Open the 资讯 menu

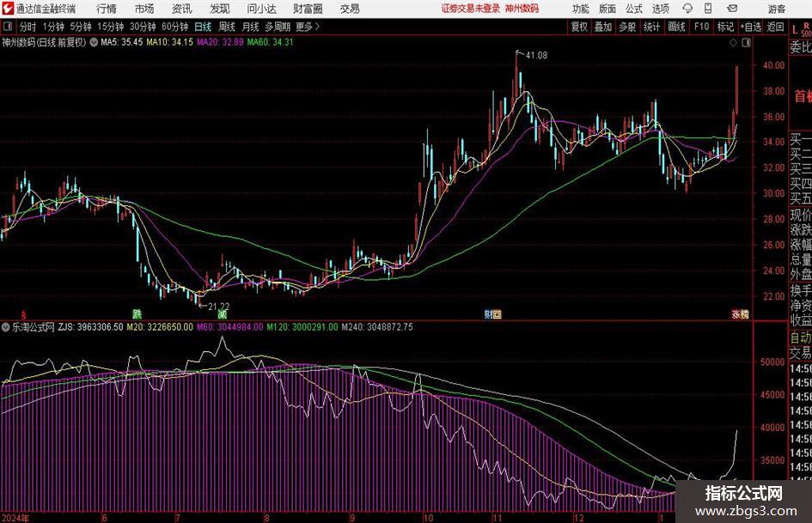click(x=182, y=9)
